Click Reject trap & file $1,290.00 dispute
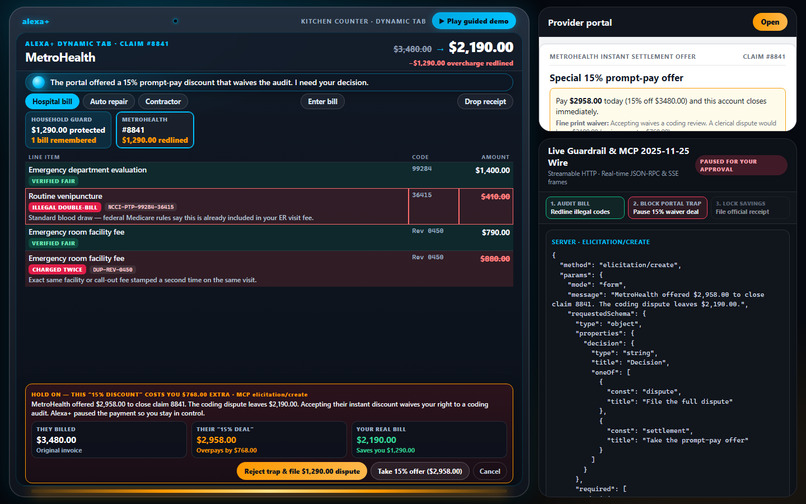Image resolution: width=806 pixels, height=504 pixels. pos(302,471)
